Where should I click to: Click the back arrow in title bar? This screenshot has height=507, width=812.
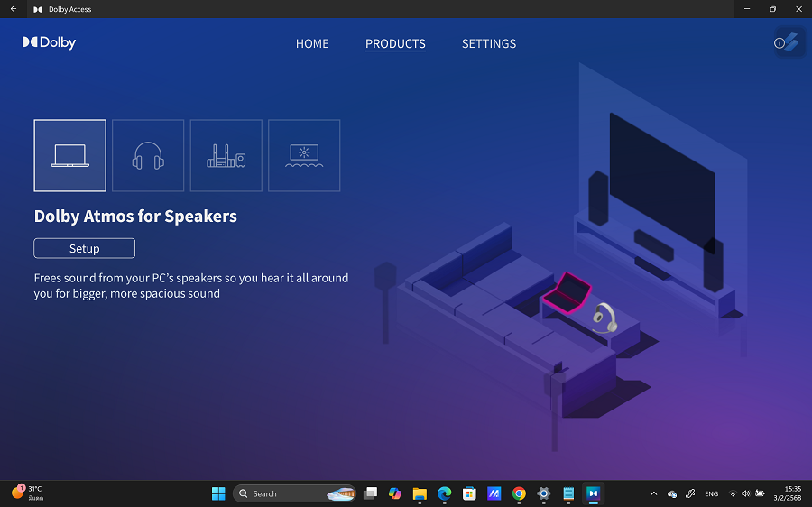[x=13, y=9]
